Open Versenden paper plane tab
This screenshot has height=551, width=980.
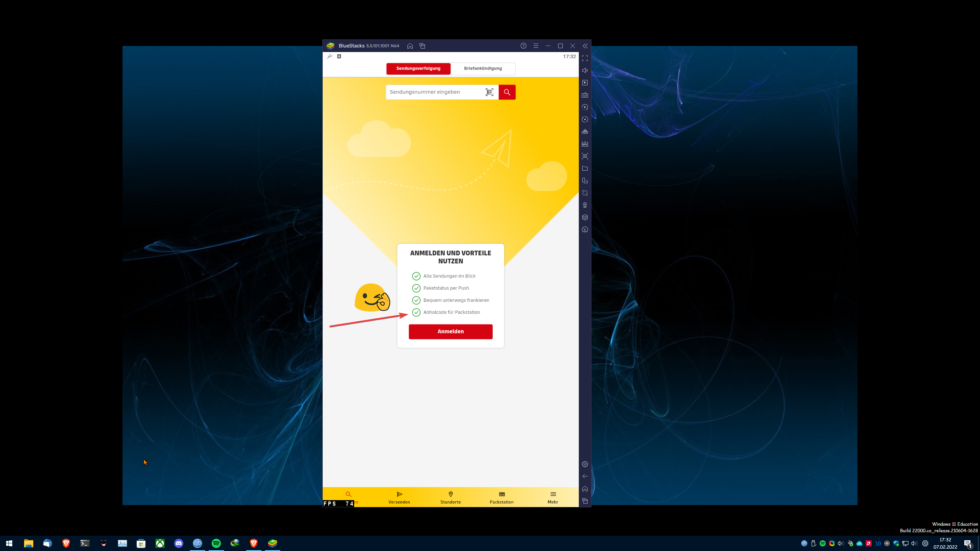click(399, 497)
